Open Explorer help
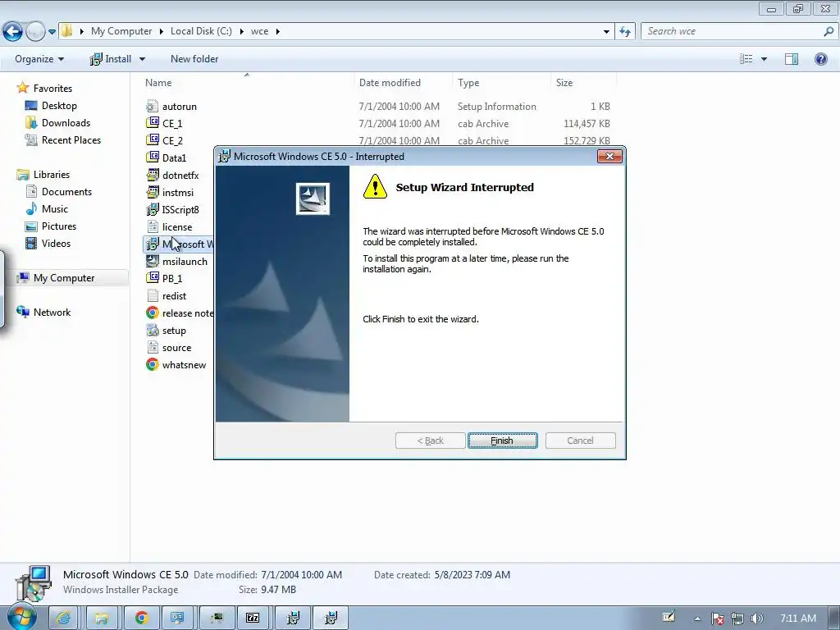 [x=820, y=59]
